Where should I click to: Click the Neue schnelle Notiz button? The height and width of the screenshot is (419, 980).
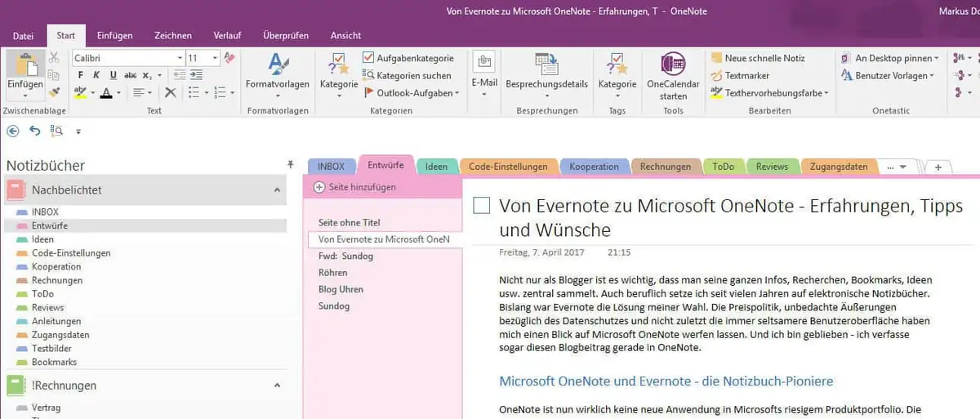(x=757, y=58)
